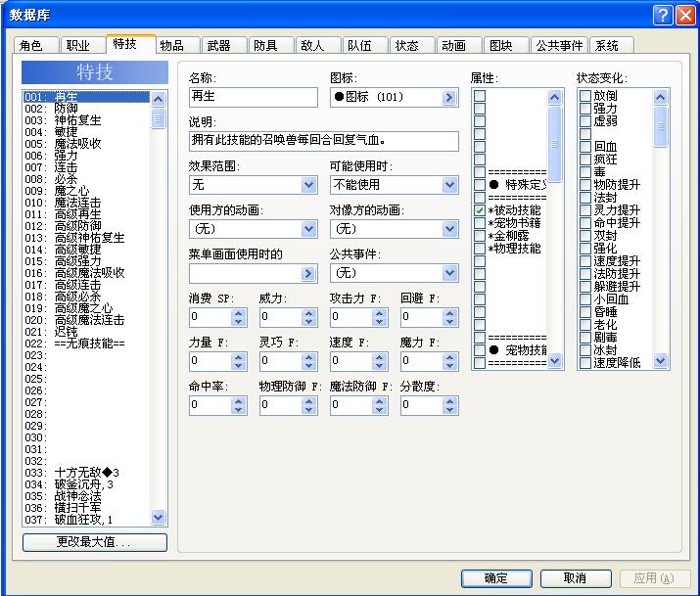Switch to the 敌人 tab
Viewport: 700px width, 596px height.
pyautogui.click(x=318, y=45)
